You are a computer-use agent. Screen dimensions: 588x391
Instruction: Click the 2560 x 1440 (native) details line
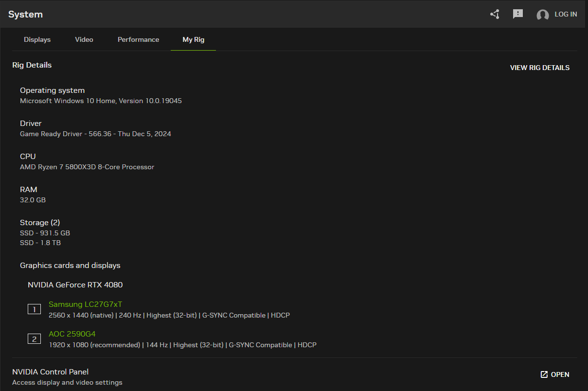point(169,315)
